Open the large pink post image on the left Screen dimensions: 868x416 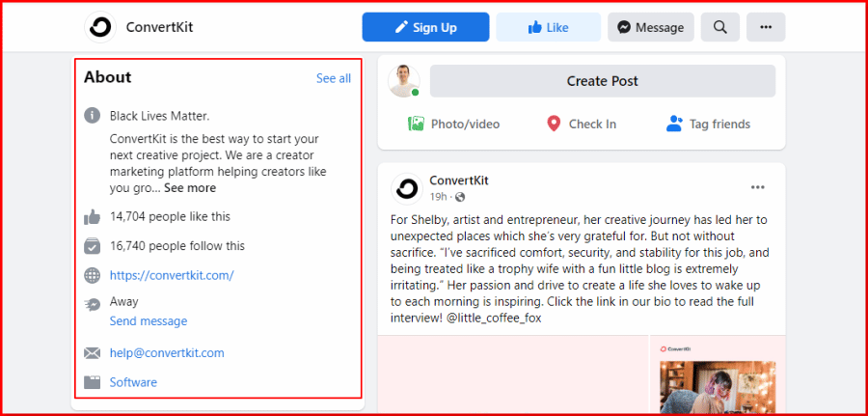tap(513, 374)
